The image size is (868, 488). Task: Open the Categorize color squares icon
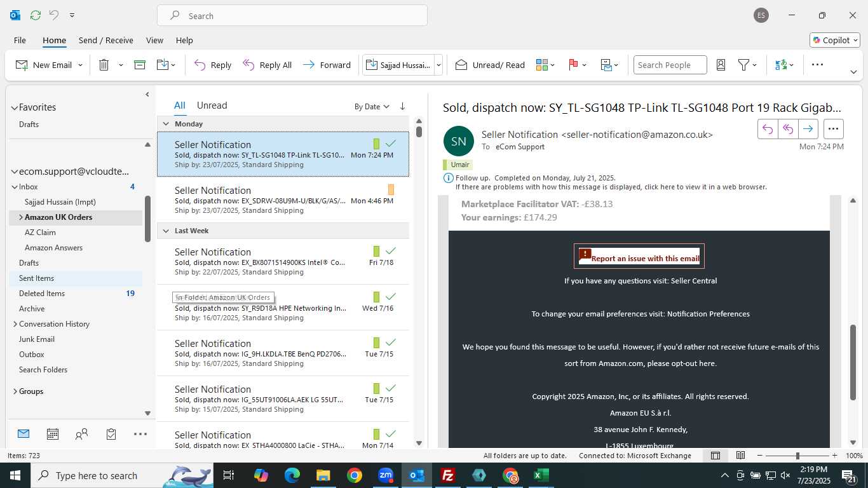pyautogui.click(x=542, y=65)
